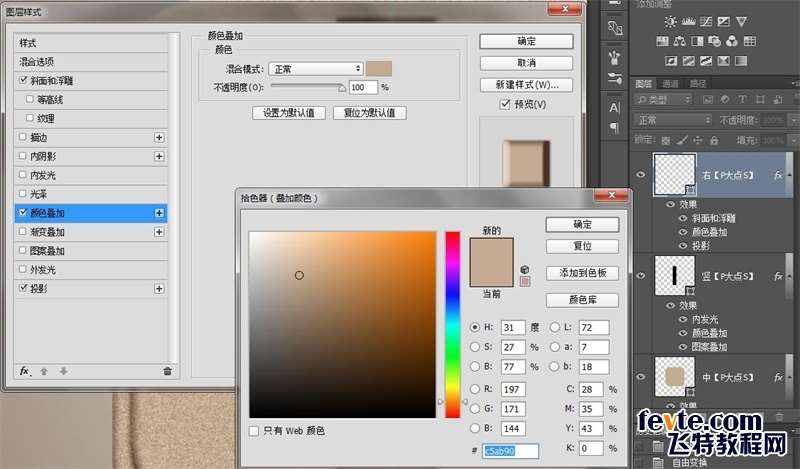Add an Exposure adjustment layer
The image size is (800, 469).
(x=723, y=21)
